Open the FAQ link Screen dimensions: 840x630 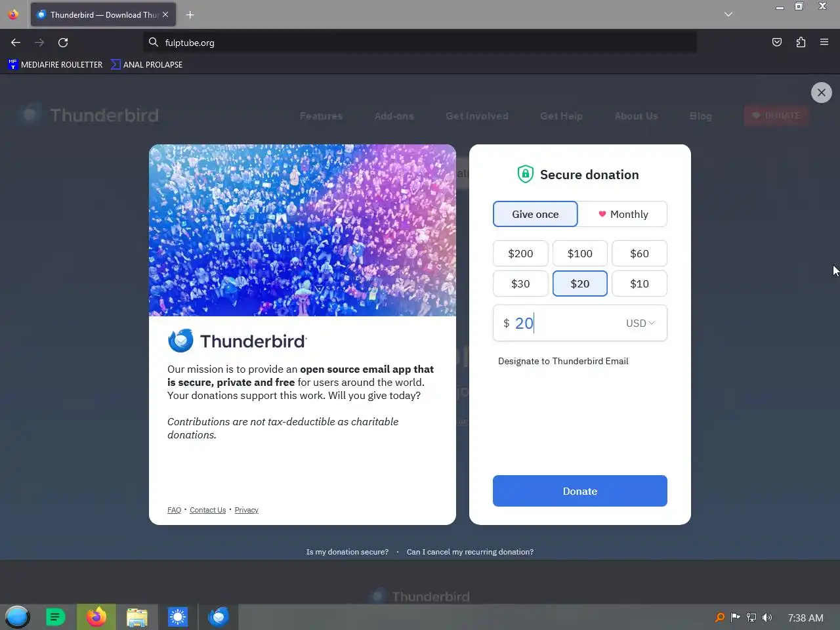174,510
